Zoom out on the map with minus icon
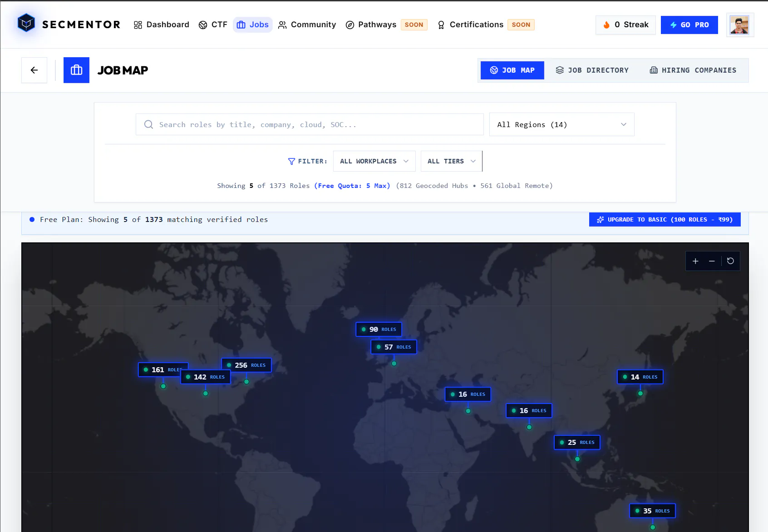Image resolution: width=768 pixels, height=532 pixels. pyautogui.click(x=712, y=261)
